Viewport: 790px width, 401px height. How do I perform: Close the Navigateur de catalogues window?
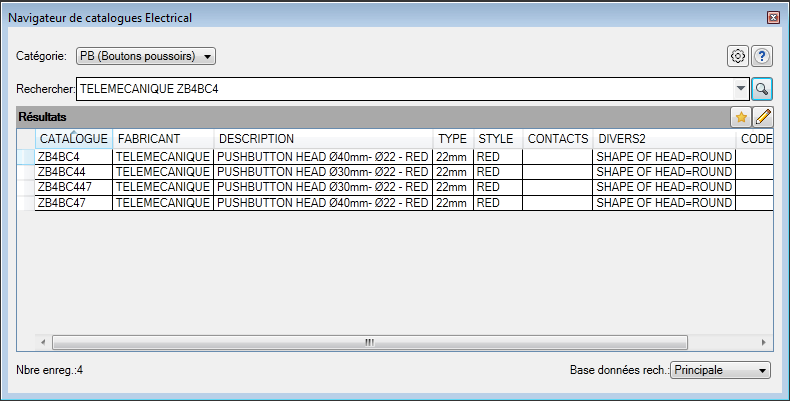click(773, 18)
